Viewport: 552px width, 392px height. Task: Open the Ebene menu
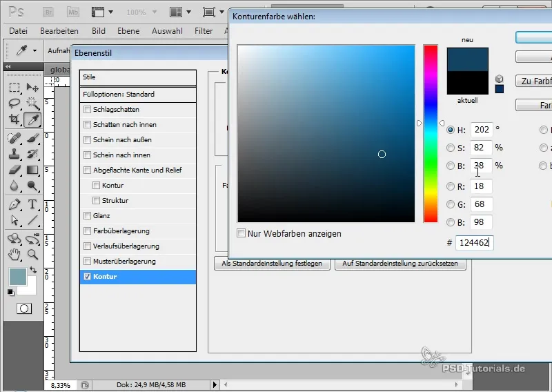[x=128, y=31]
